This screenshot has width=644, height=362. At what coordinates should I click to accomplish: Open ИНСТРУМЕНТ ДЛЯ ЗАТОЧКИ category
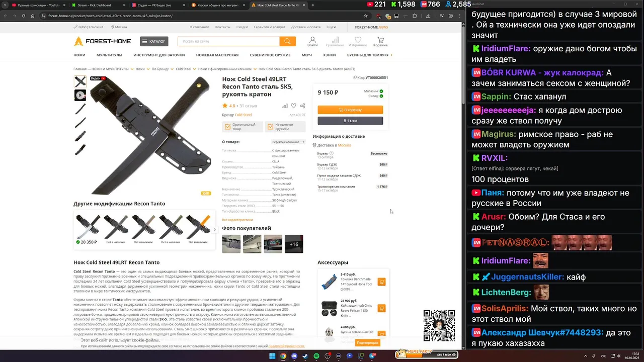[x=159, y=55]
